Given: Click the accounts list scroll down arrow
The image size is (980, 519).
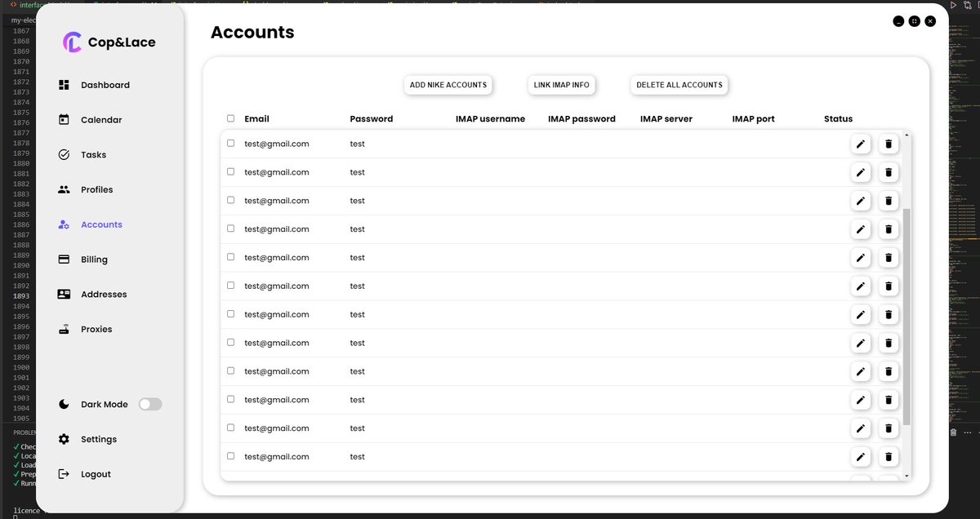Looking at the screenshot, I should 906,476.
